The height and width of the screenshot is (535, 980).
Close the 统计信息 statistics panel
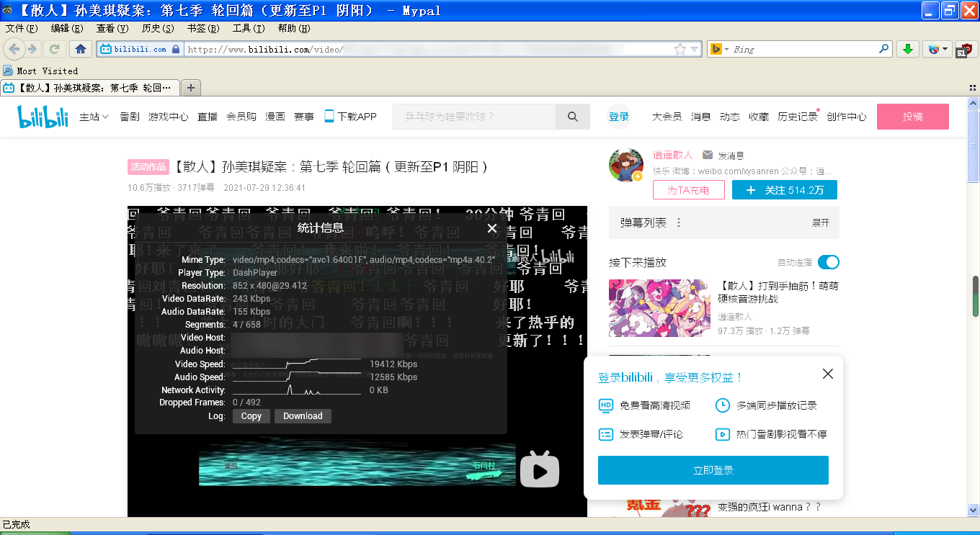[492, 228]
